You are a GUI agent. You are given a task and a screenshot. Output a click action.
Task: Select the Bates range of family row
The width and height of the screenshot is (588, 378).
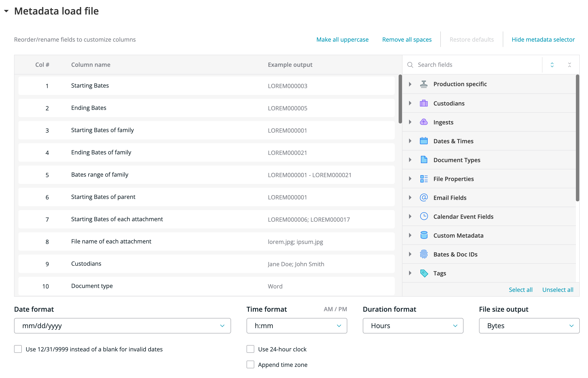[x=206, y=175]
